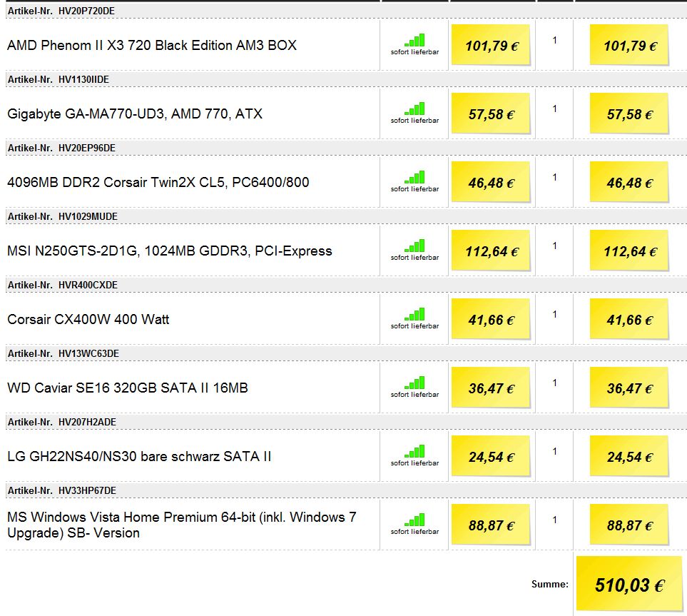Open AMD Phenom II X3 720 product
This screenshot has width=687, height=616.
(151, 45)
